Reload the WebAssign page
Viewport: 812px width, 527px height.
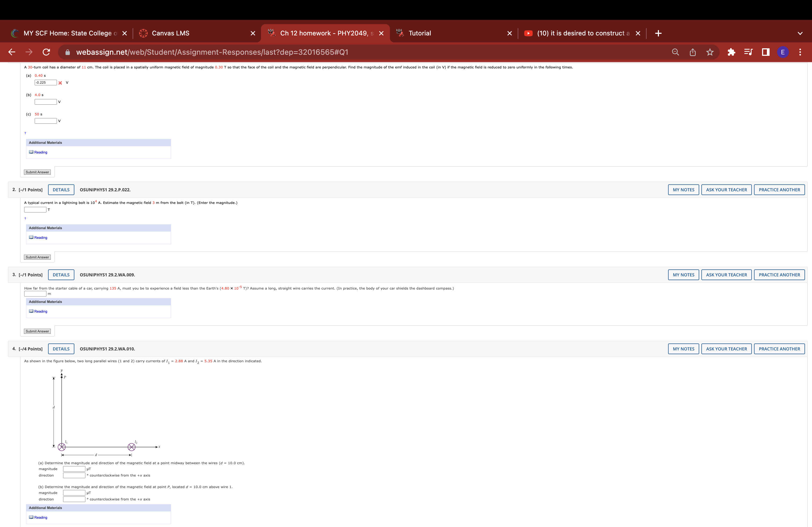[46, 52]
